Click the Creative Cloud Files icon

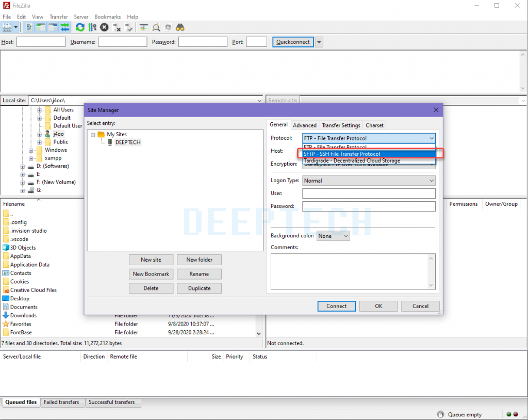coord(6,290)
